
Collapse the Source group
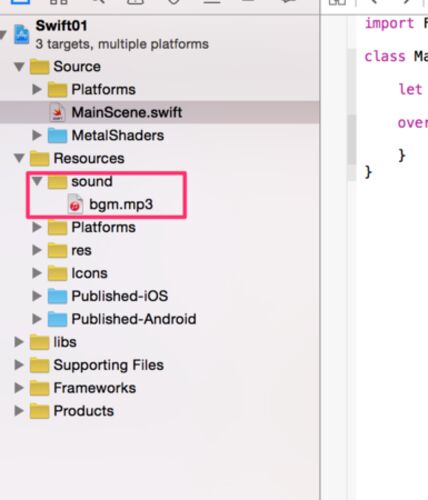(19, 67)
